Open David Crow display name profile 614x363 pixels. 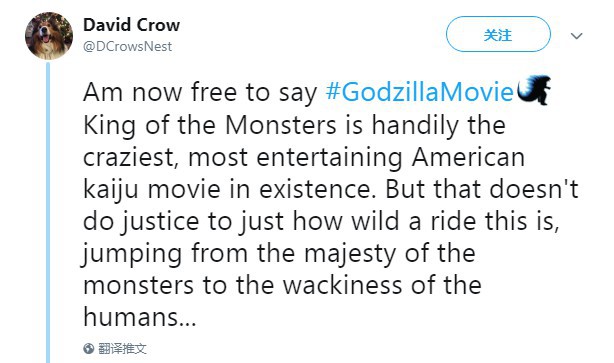coord(132,25)
